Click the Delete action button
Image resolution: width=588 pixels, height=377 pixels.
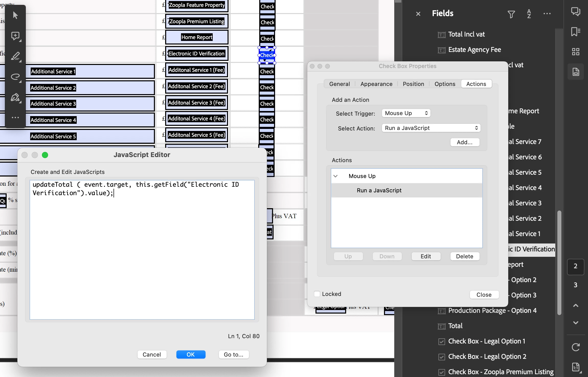point(465,256)
